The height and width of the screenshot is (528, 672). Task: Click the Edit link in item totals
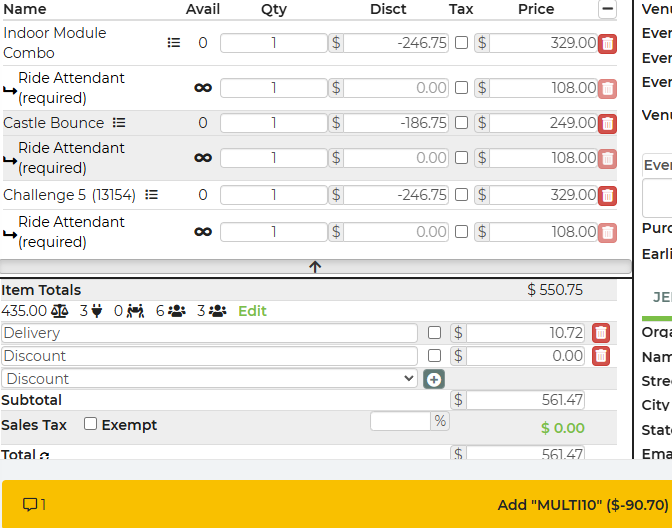pyautogui.click(x=252, y=311)
